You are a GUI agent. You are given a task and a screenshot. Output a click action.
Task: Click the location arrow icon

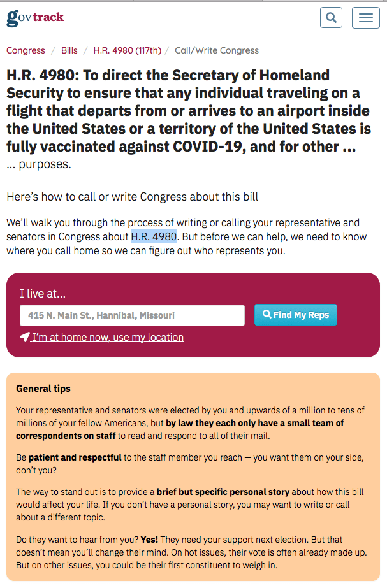25,337
